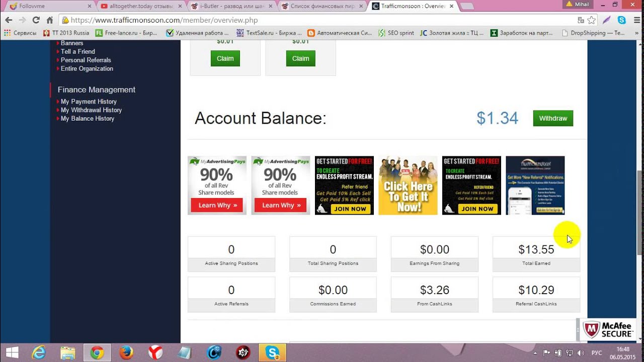Open Tell a Friend link
The image size is (644, 362).
click(77, 51)
